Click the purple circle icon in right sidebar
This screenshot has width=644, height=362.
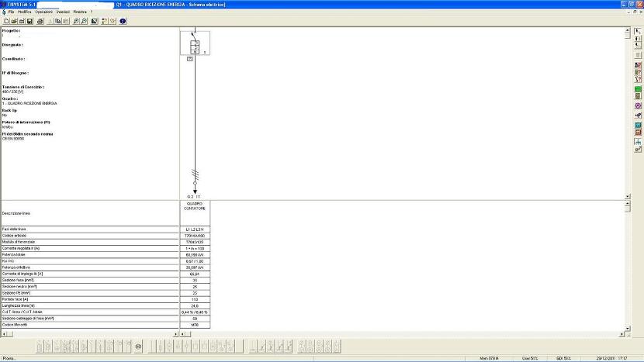[638, 105]
